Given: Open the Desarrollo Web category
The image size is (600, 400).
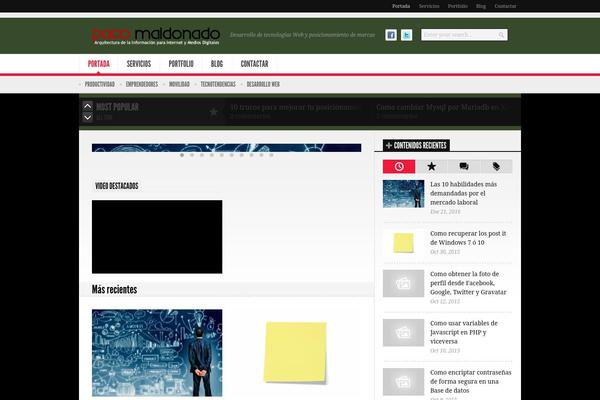Looking at the screenshot, I should (263, 84).
